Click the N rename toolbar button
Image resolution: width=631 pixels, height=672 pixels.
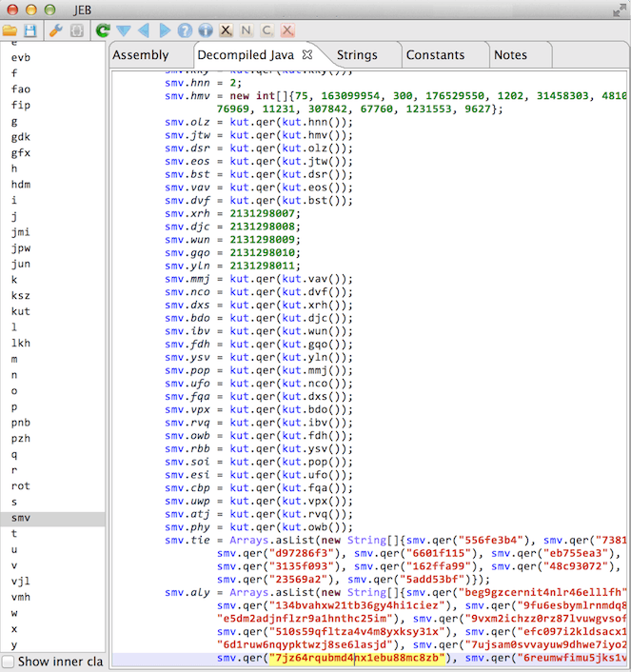tap(246, 30)
